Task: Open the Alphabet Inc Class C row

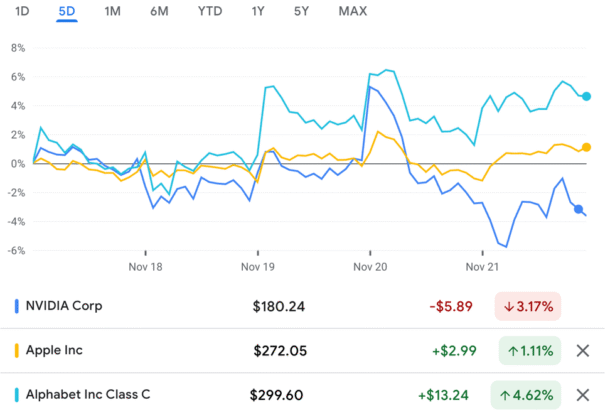Action: [90, 394]
